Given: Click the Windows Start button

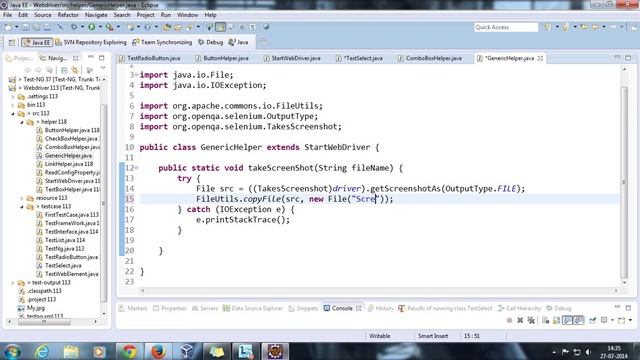Looking at the screenshot, I should 13,351.
